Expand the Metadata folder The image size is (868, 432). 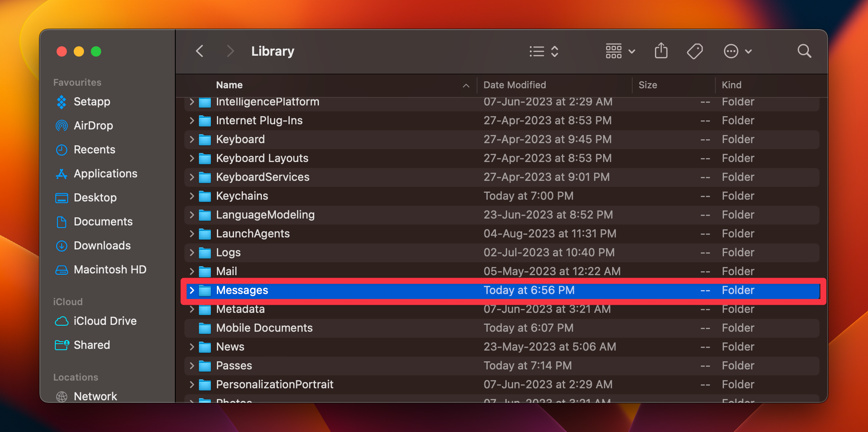(192, 309)
